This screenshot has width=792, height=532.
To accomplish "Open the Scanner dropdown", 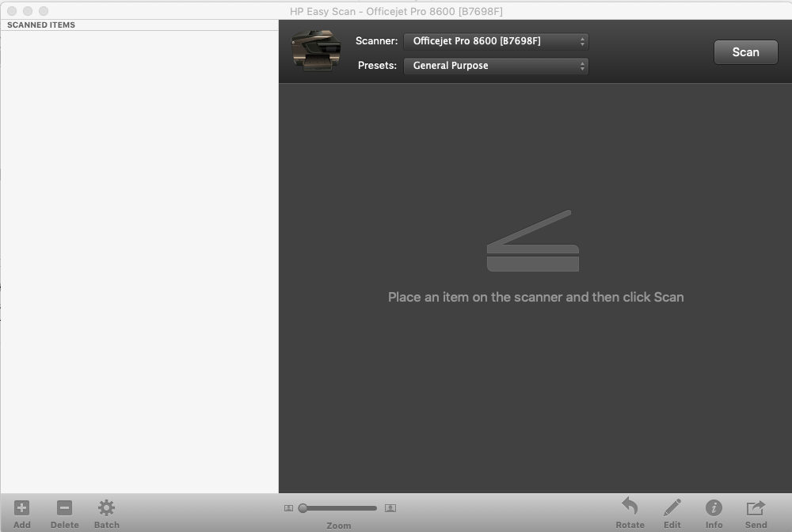I will pos(496,41).
